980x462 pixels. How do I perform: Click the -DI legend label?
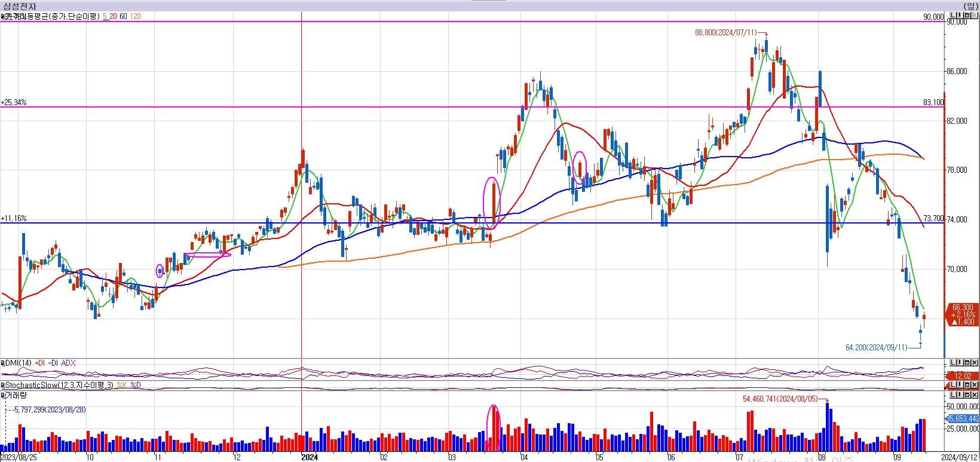(53, 363)
